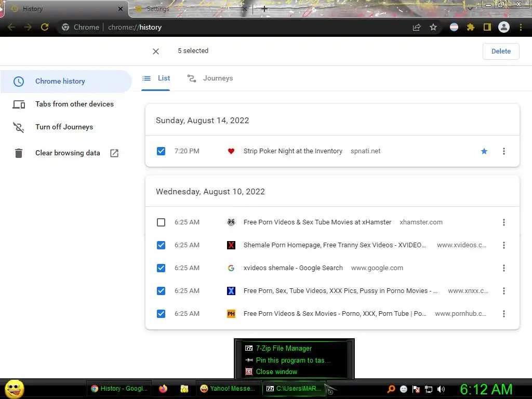
Task: Uncheck the Google Search history entry
Action: (161, 268)
